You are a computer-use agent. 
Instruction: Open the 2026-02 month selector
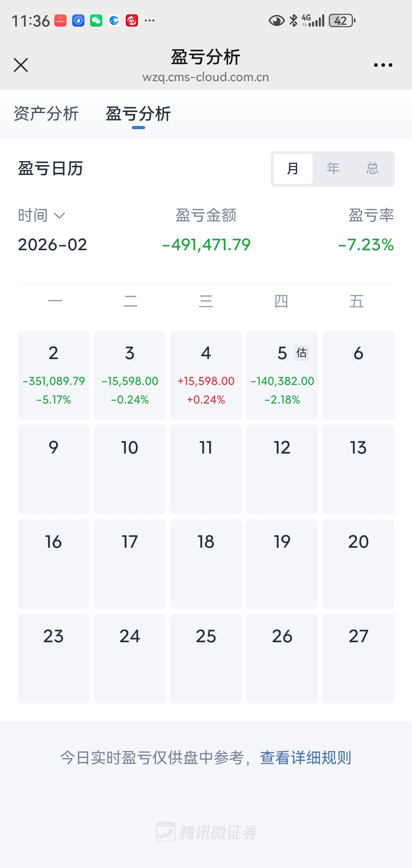point(53,245)
